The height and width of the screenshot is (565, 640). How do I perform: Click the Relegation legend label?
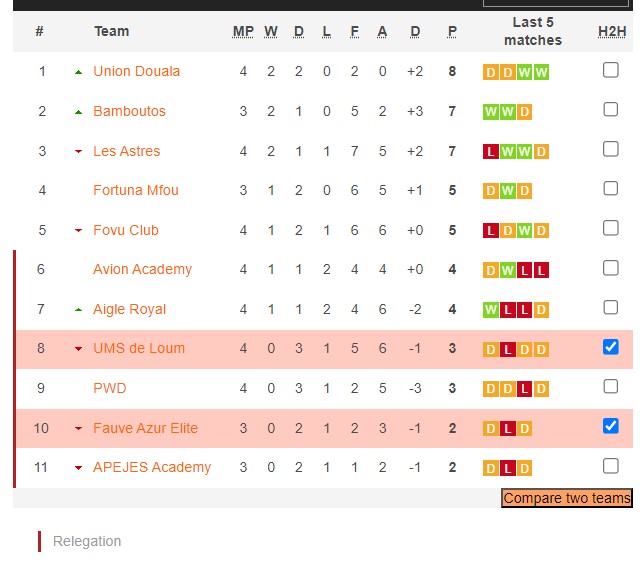pyautogui.click(x=87, y=541)
